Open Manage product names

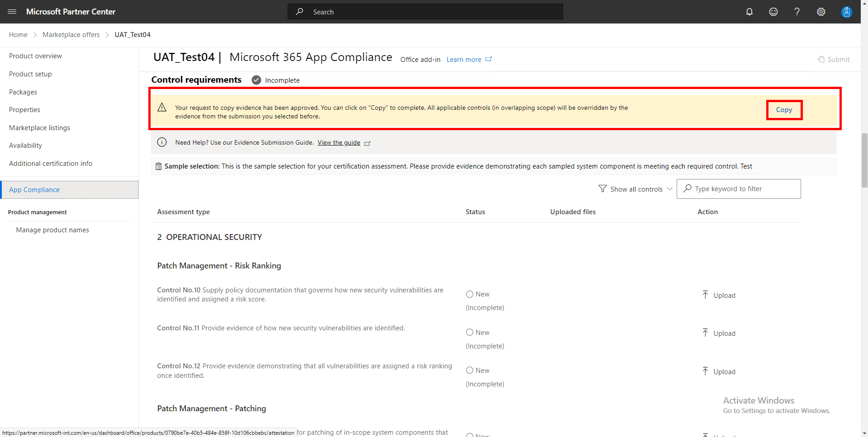(x=52, y=230)
